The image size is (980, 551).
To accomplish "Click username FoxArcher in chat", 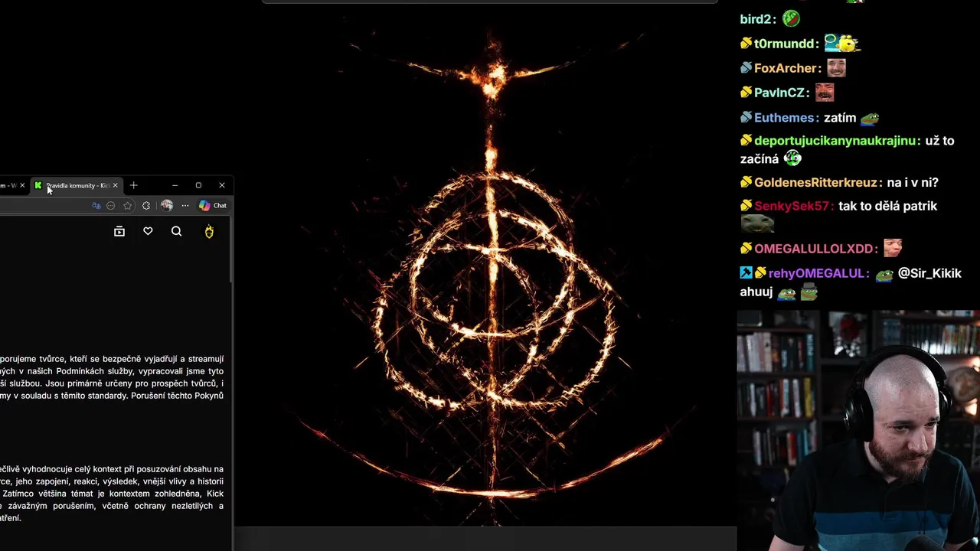I will click(785, 68).
